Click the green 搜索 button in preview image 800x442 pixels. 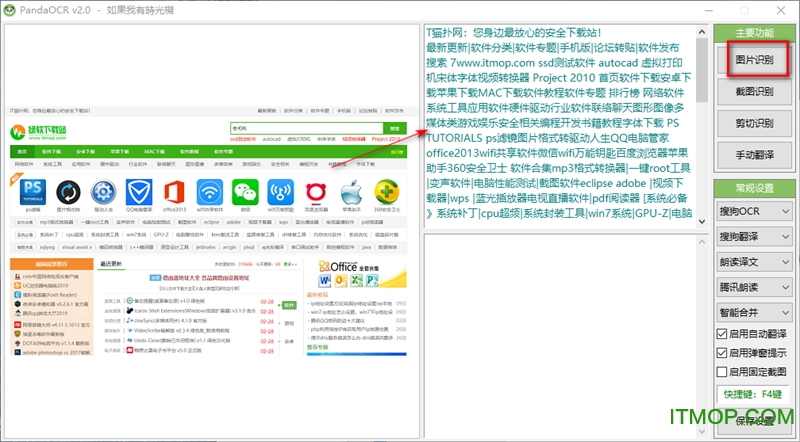tap(395, 129)
